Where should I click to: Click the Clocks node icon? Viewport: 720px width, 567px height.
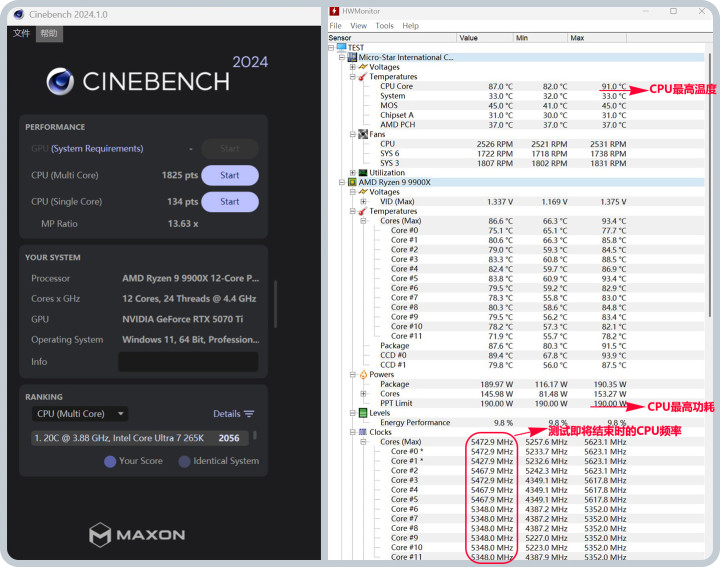click(x=363, y=432)
